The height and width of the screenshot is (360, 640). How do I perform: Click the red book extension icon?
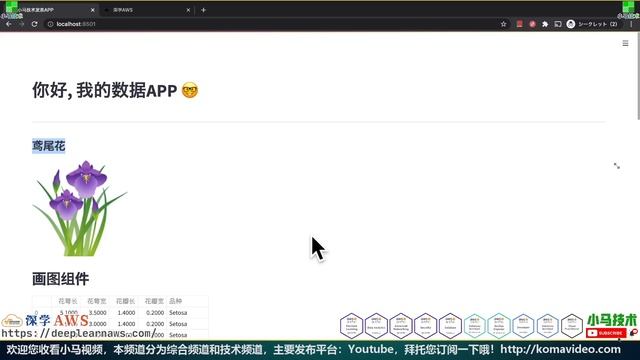coord(519,24)
